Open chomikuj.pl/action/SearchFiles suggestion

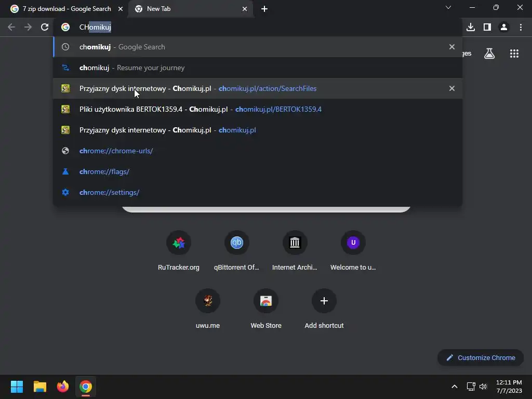(258, 88)
